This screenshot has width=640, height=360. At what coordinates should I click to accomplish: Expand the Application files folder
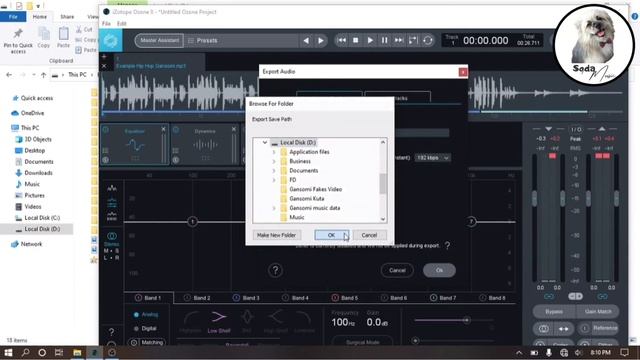coord(274,152)
